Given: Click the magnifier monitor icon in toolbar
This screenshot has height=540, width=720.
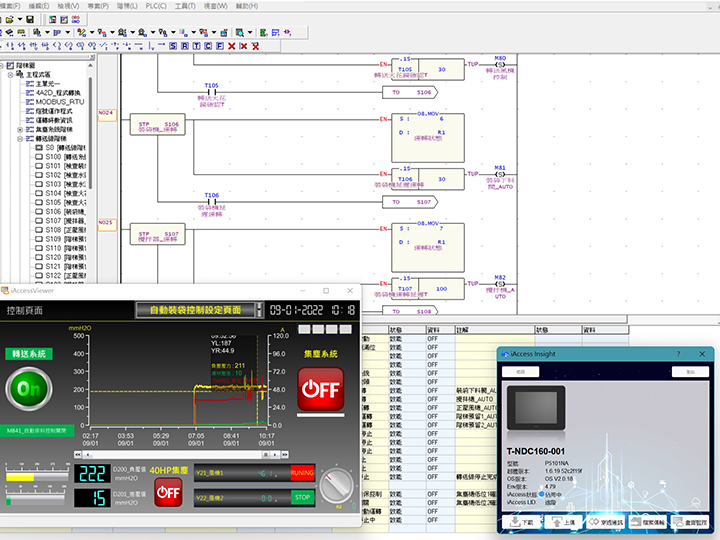Looking at the screenshot, I should pos(240,33).
